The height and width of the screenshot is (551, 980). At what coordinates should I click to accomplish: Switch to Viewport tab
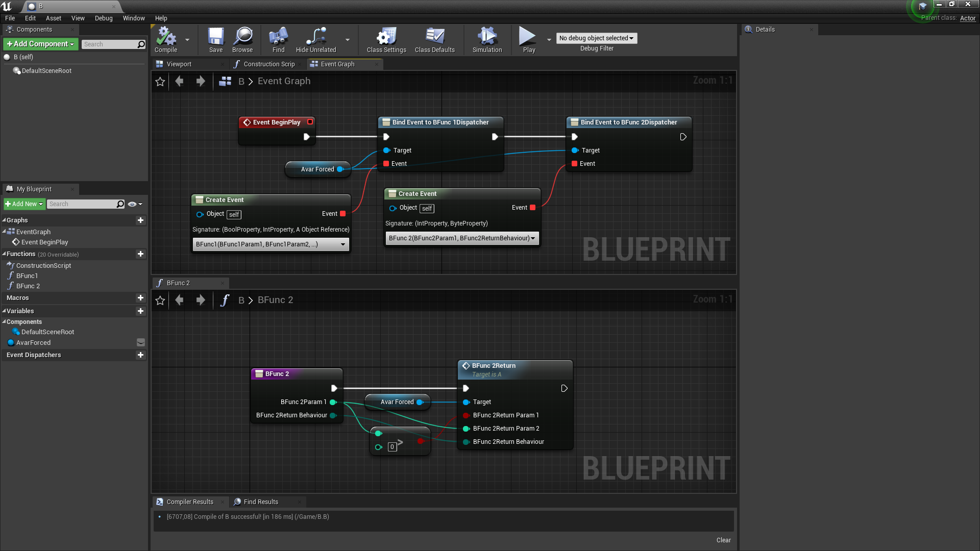point(179,64)
